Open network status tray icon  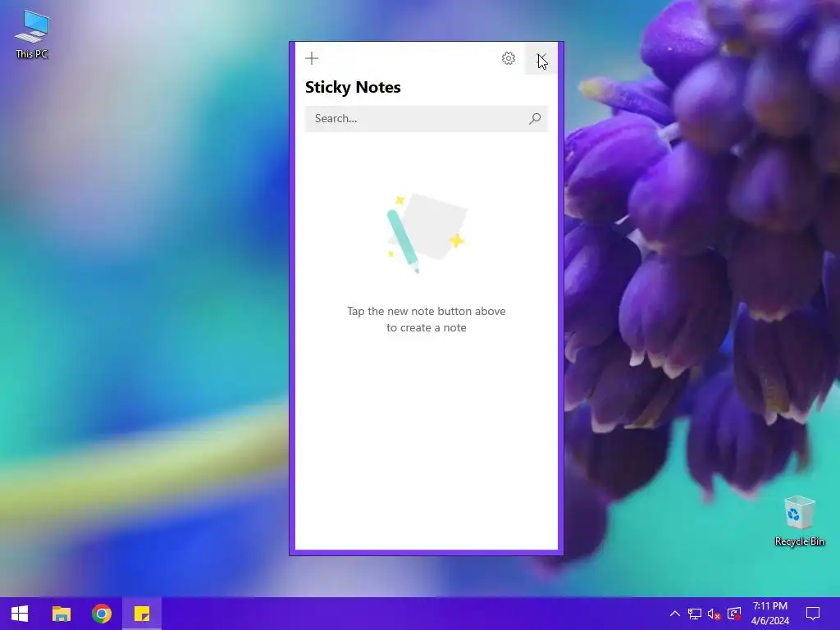click(x=694, y=614)
